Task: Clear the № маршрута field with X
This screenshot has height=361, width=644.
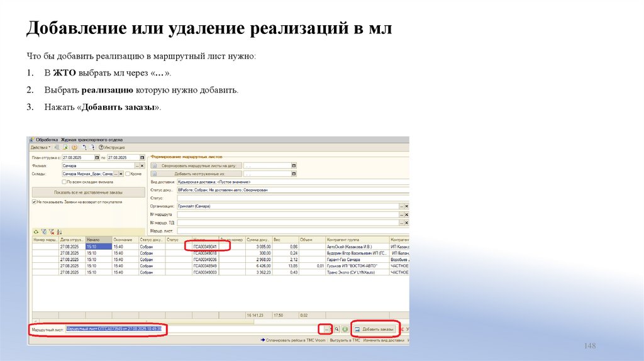Action: 407,214
